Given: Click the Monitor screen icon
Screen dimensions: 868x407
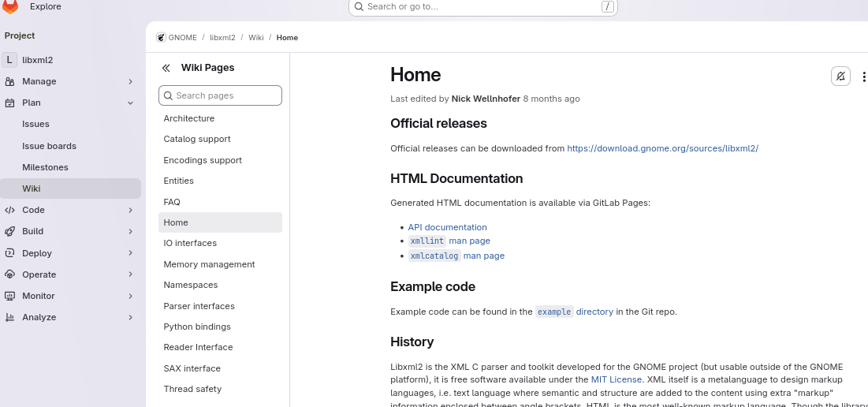Looking at the screenshot, I should [x=9, y=296].
